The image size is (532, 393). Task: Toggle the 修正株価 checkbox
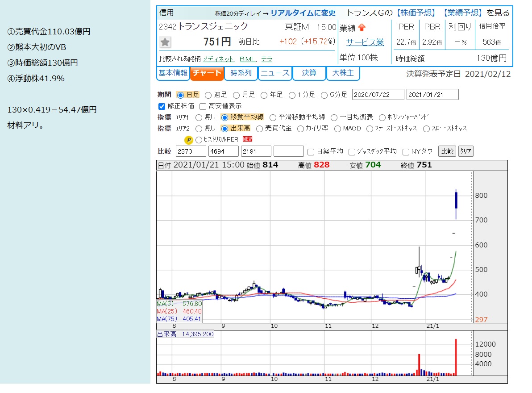[x=162, y=106]
